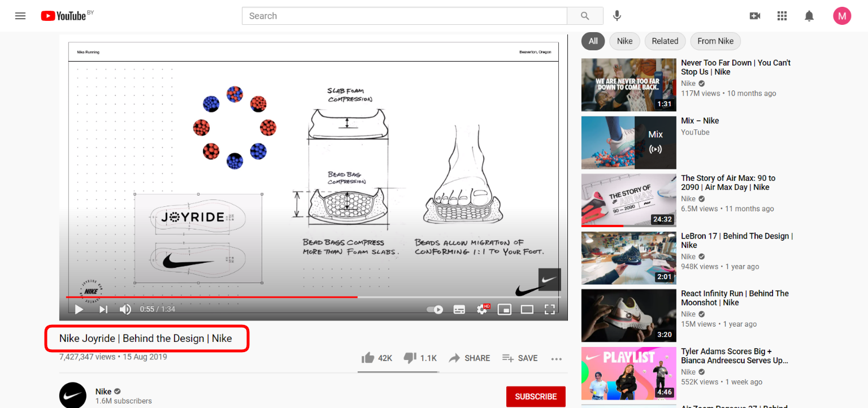Skip to the next video
The width and height of the screenshot is (868, 408).
(103, 309)
